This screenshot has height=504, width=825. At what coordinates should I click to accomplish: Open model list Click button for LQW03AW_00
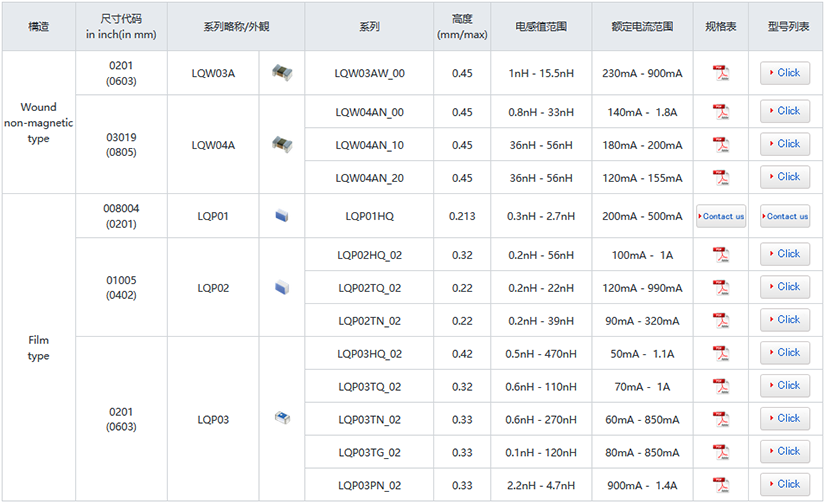click(785, 73)
